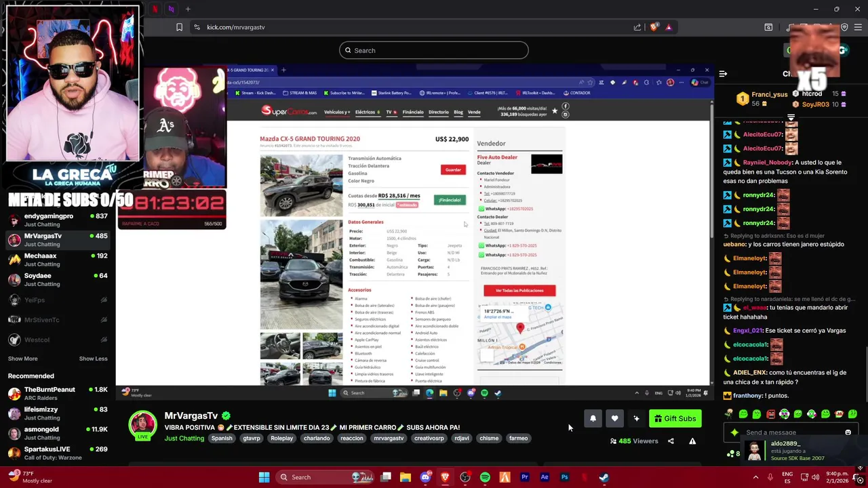Open Soydaee channel in sidebar
The width and height of the screenshot is (868, 488).
pyautogui.click(x=58, y=279)
